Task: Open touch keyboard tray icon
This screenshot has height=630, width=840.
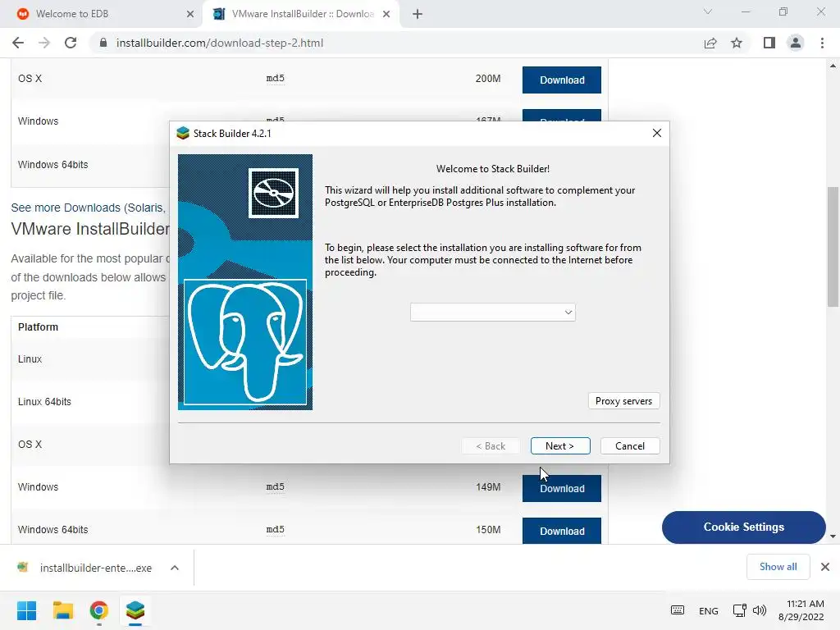Action: 677,610
